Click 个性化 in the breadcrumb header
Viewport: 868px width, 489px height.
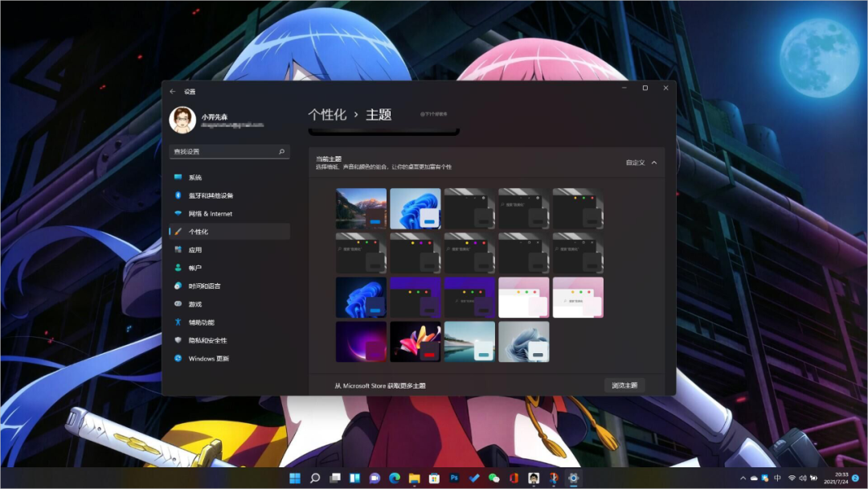327,115
